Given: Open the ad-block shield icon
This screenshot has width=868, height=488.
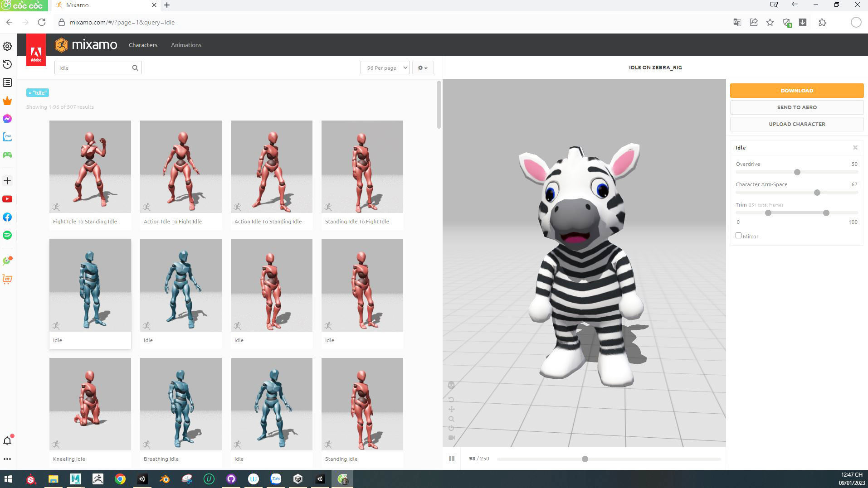Looking at the screenshot, I should [787, 23].
